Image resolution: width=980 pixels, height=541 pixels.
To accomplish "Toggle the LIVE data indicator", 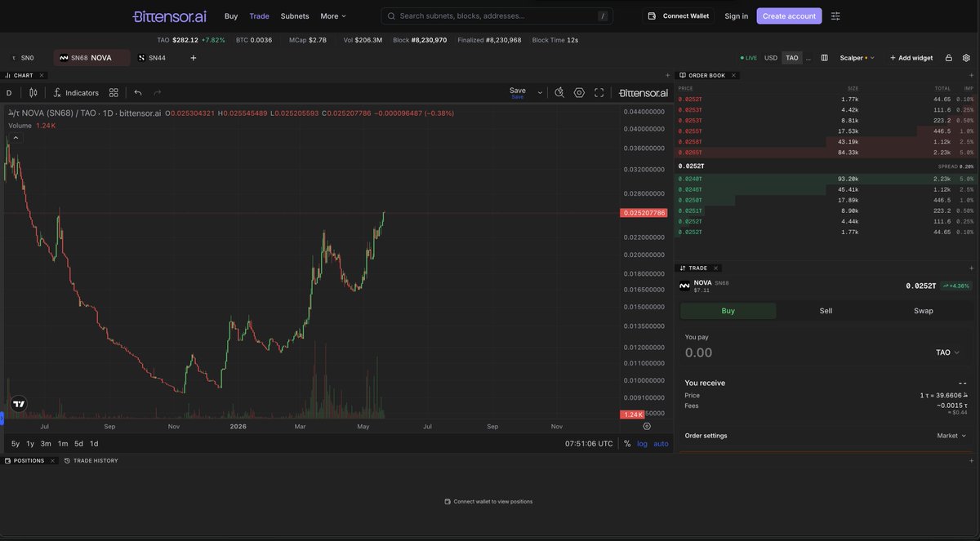I will [748, 58].
